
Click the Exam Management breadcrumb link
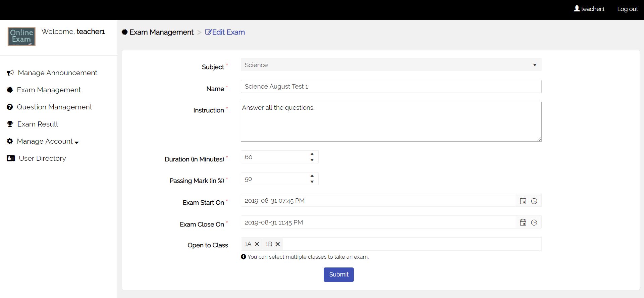(161, 32)
